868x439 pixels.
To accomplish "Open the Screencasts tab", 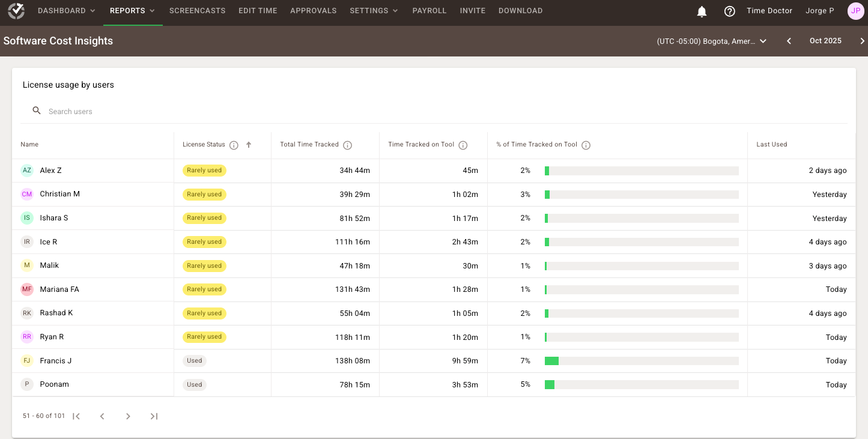I will coord(197,11).
